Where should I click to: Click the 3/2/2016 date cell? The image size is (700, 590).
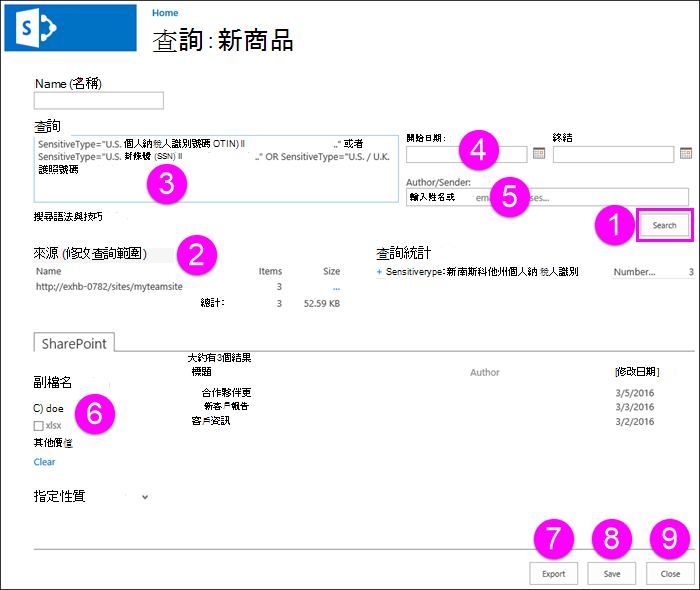(x=634, y=421)
